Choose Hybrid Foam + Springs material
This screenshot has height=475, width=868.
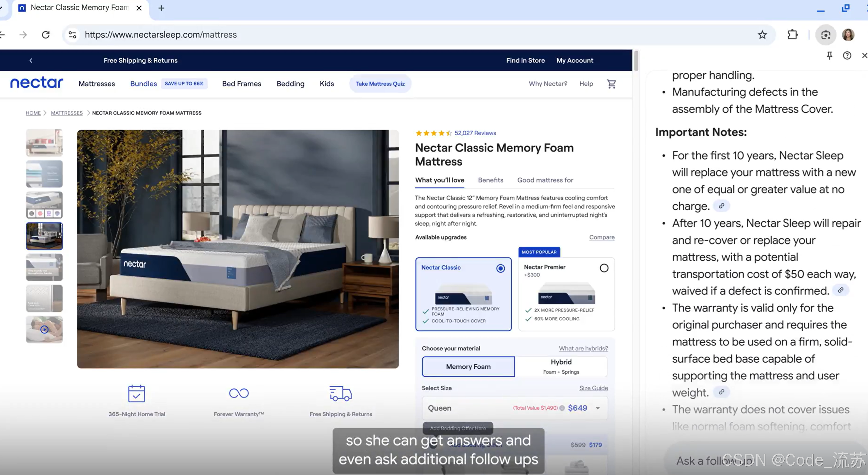(x=561, y=367)
